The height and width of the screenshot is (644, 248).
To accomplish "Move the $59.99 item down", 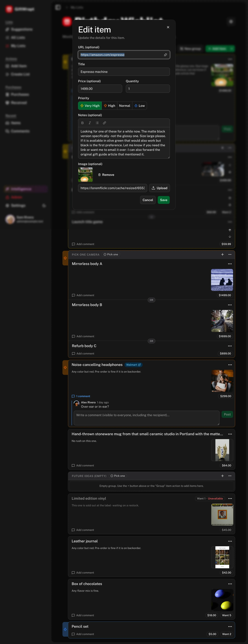I will (230, 237).
